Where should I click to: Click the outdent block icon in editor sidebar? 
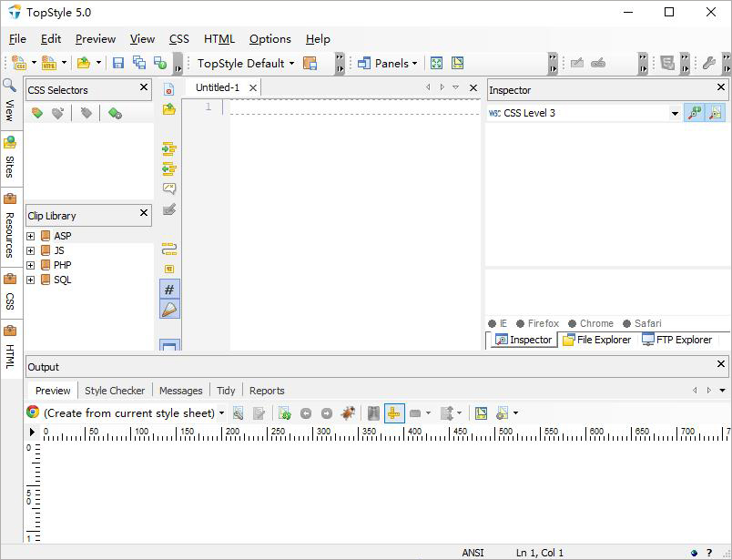[x=169, y=168]
